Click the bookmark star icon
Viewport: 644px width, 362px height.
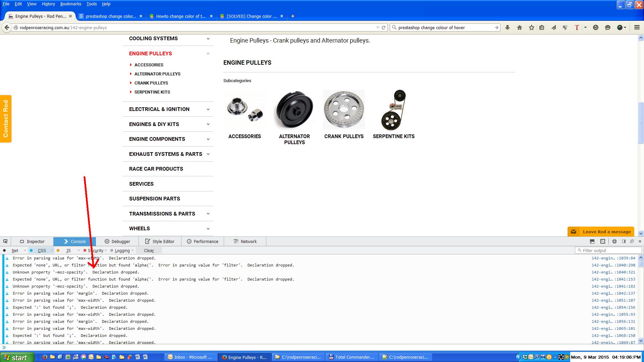coord(532,27)
